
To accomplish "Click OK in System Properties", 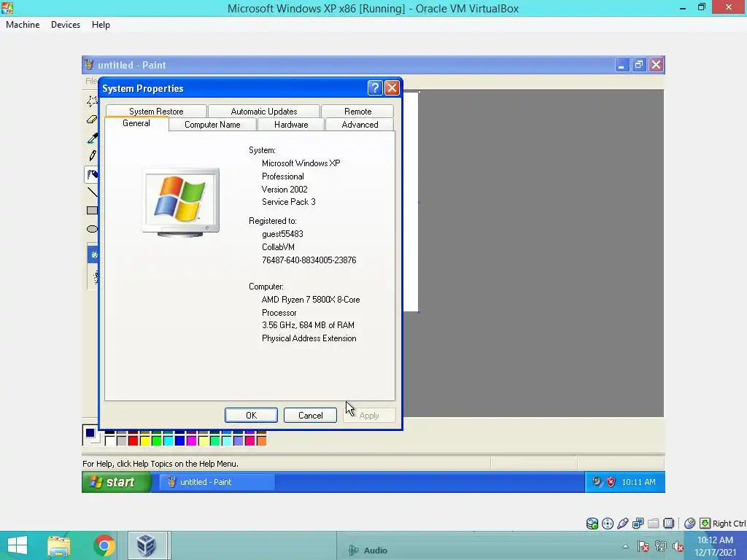I will coord(251,415).
